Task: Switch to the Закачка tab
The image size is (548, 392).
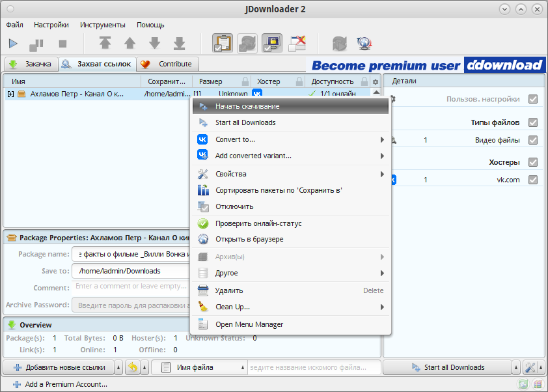Action: click(31, 64)
